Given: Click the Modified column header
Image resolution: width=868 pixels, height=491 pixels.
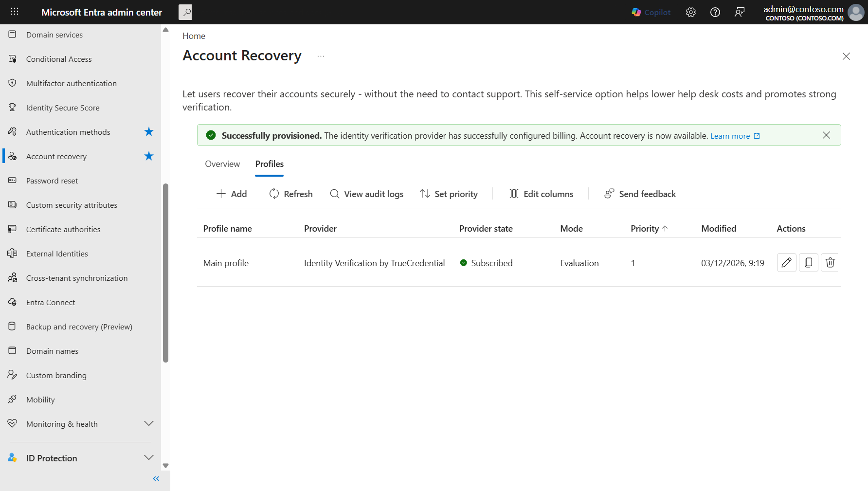Looking at the screenshot, I should click(x=719, y=229).
